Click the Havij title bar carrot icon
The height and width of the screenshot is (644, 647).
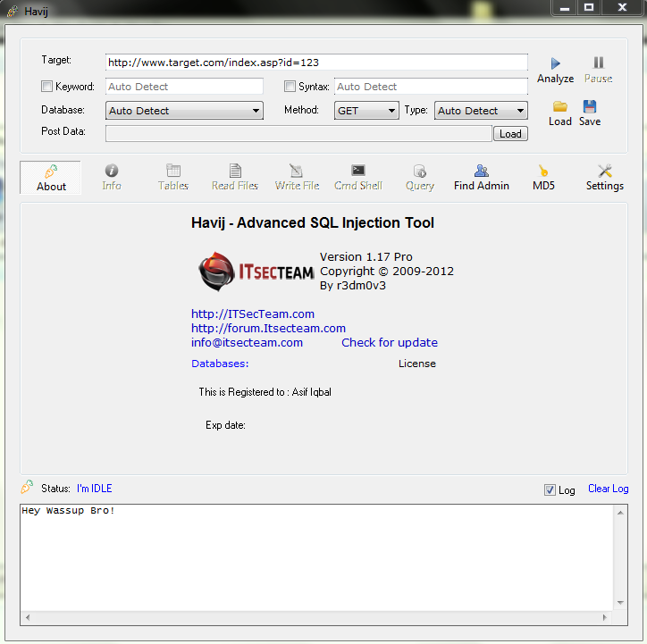(13, 11)
